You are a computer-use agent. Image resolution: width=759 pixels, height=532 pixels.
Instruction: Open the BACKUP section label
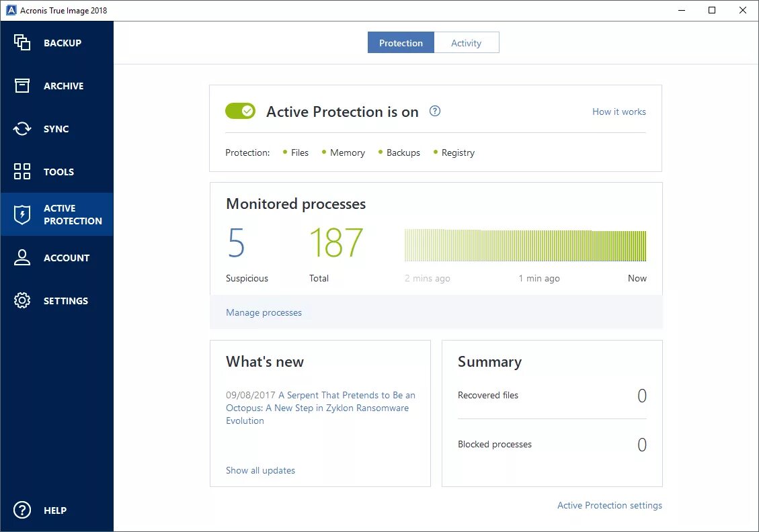(63, 43)
